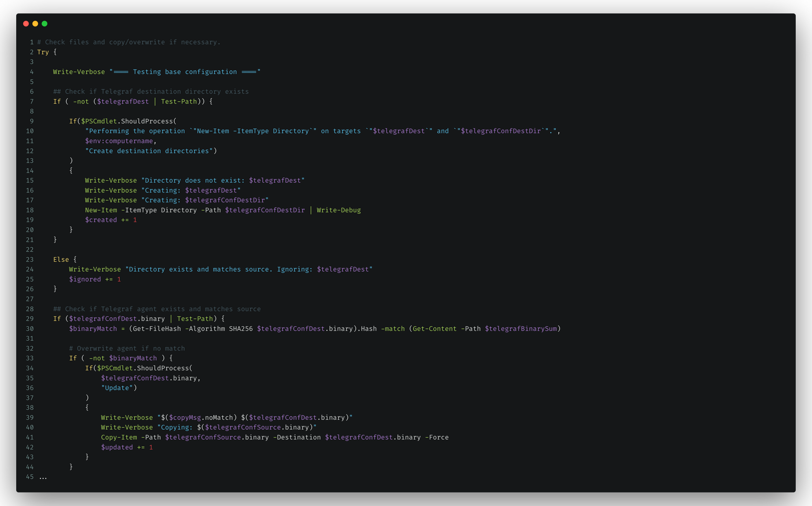The image size is (812, 506).
Task: Click line number 45 with ellipsis
Action: coord(30,476)
